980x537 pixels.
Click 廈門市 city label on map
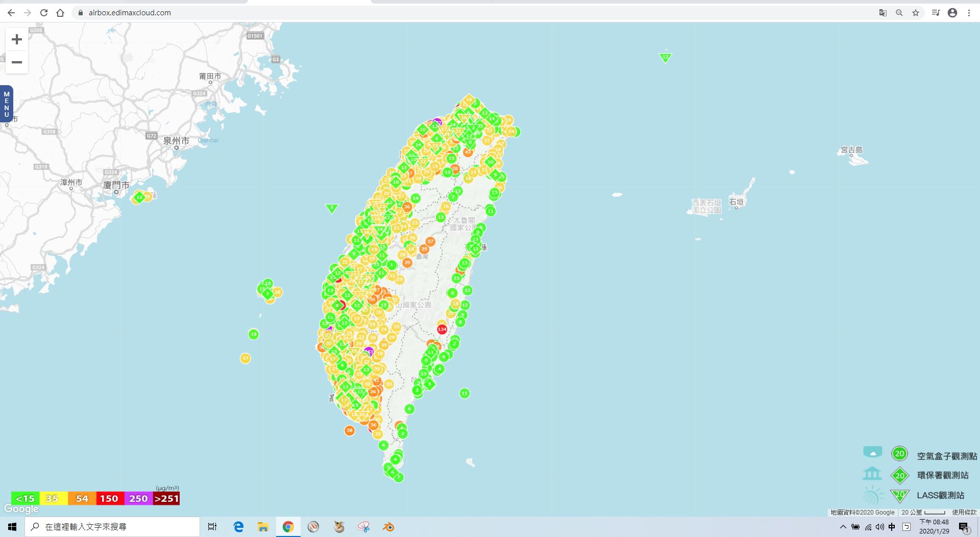click(x=116, y=185)
